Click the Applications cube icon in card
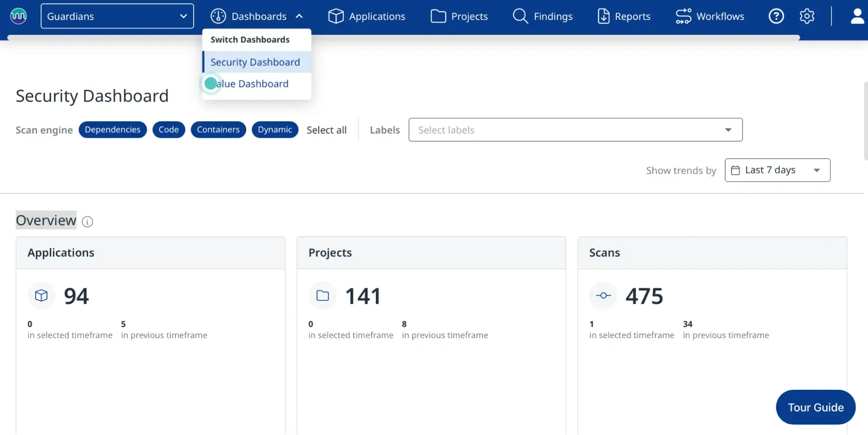This screenshot has width=868, height=435. click(x=41, y=296)
